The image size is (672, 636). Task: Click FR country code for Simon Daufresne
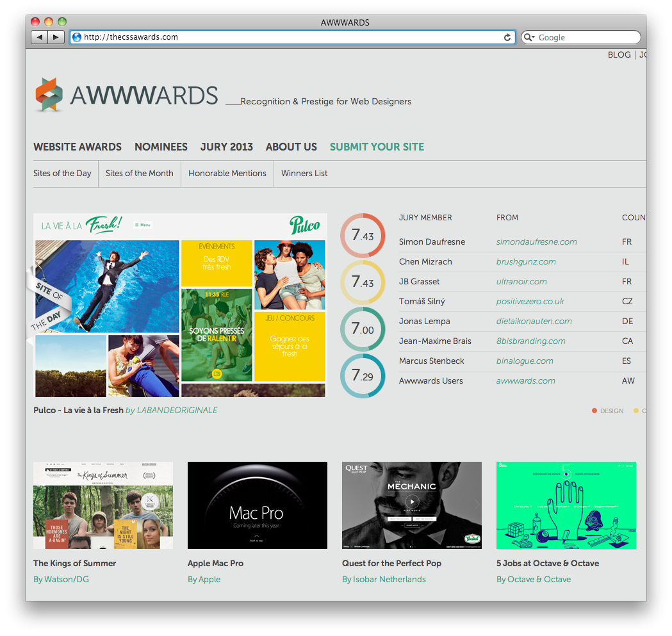627,241
